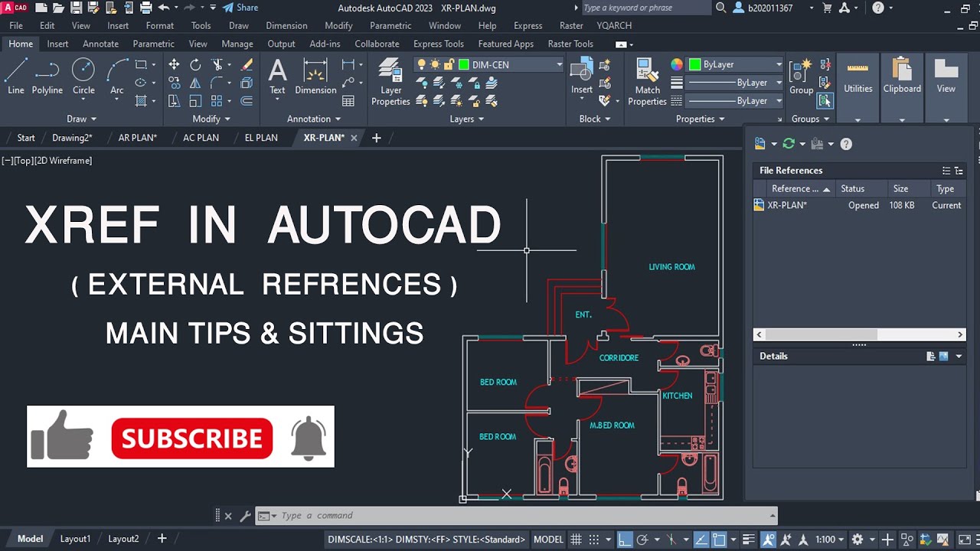This screenshot has width=980, height=551.
Task: Open the Format menu
Action: pyautogui.click(x=159, y=25)
